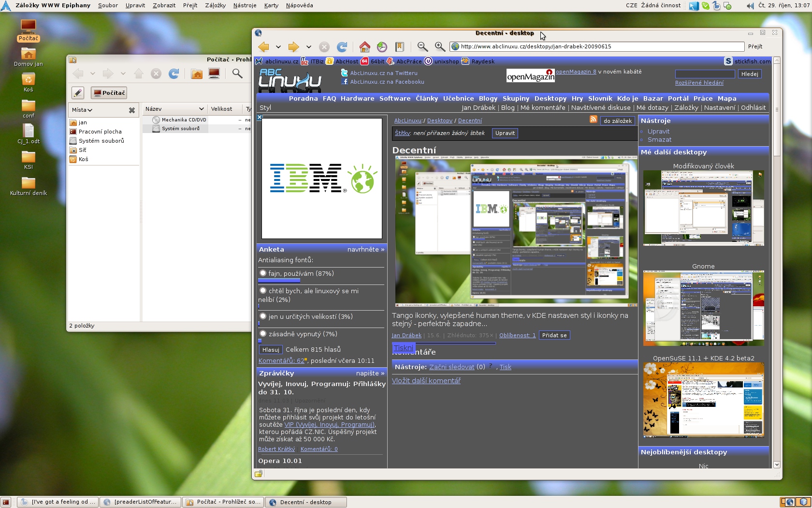Open the Poradna site menu item

(x=304, y=98)
